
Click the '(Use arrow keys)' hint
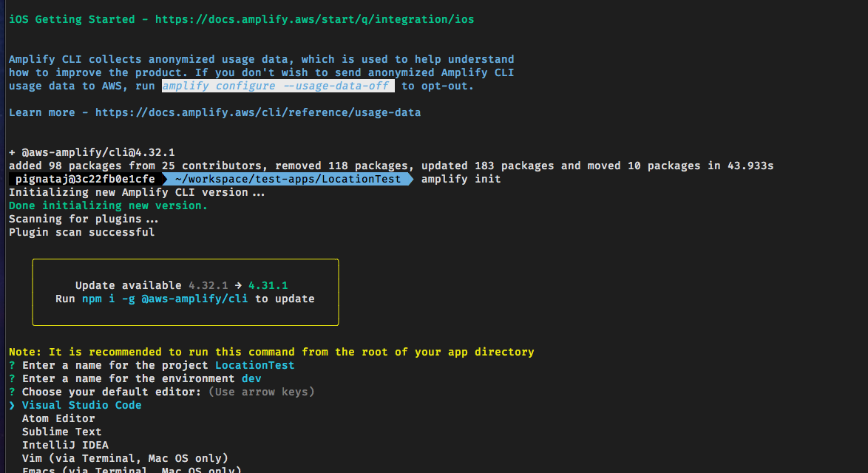[261, 392]
